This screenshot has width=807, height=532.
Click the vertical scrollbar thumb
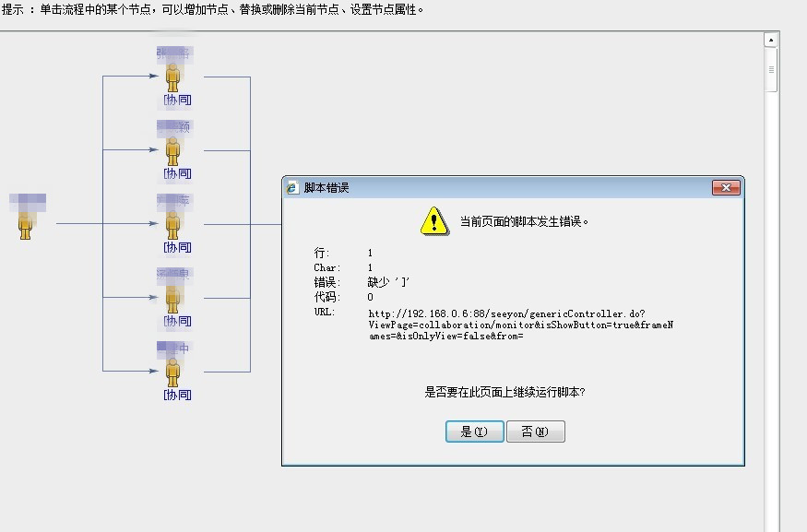pyautogui.click(x=771, y=69)
